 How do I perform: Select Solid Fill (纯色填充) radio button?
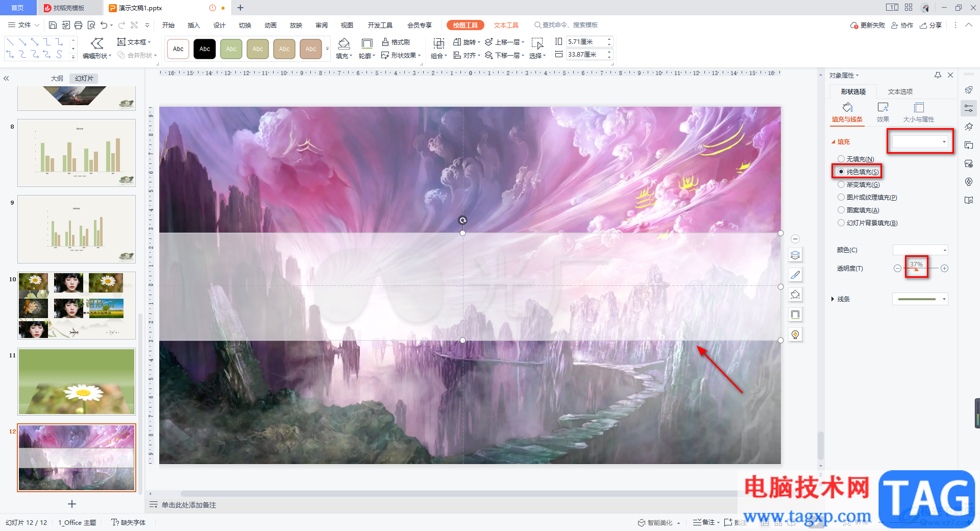pyautogui.click(x=841, y=172)
